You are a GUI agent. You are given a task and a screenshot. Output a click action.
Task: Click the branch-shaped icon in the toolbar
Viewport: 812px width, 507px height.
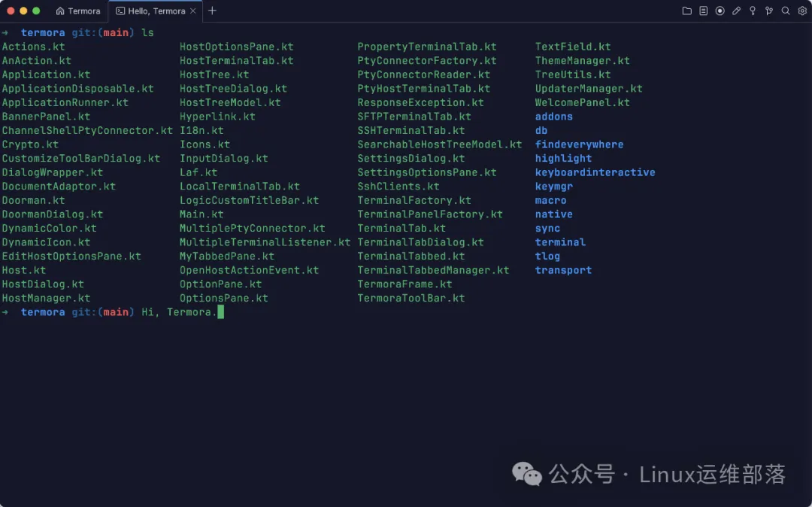click(769, 11)
